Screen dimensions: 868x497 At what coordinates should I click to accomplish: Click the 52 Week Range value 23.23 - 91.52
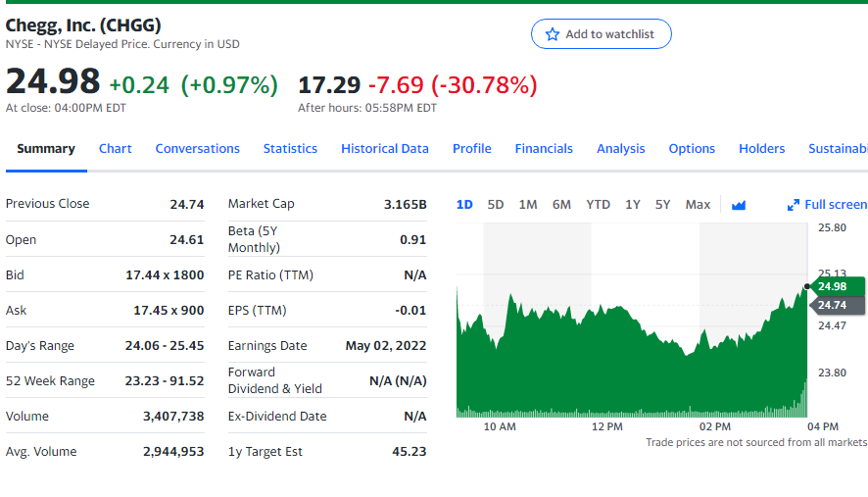click(x=165, y=381)
